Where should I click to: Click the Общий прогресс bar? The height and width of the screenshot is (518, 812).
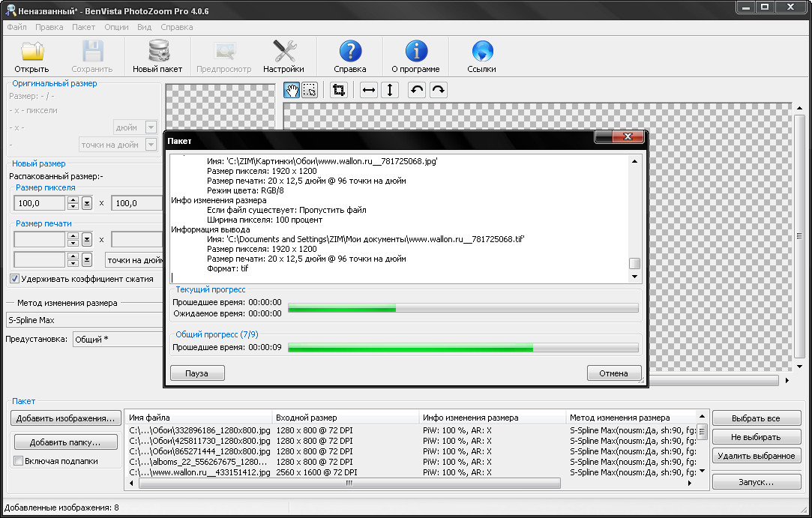pos(463,348)
